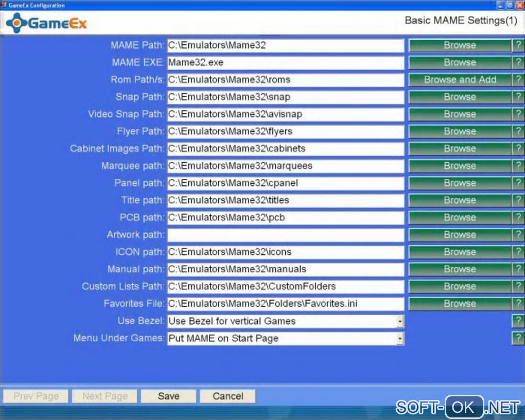This screenshot has height=420, width=525.
Task: Click into the Custom Lists Path field
Action: [x=286, y=286]
